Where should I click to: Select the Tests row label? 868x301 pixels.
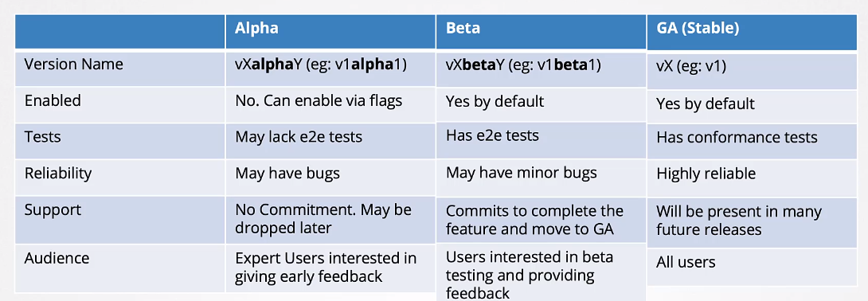tap(43, 137)
